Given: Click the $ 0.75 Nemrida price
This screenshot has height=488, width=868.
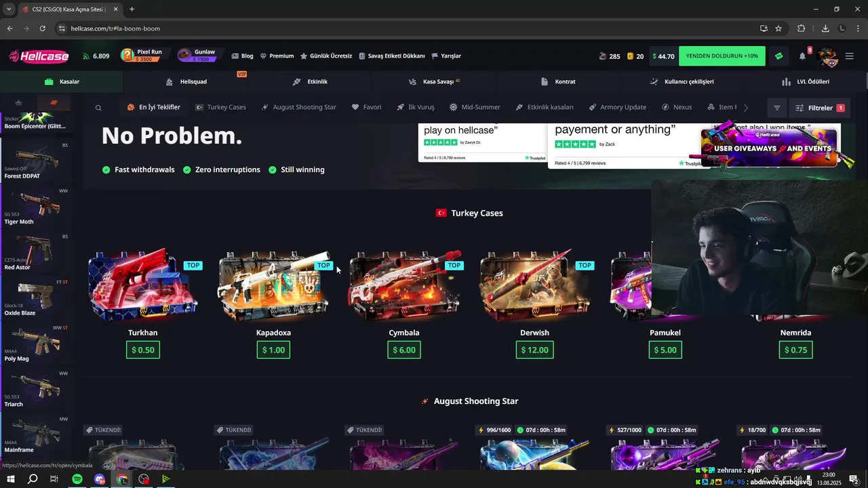Looking at the screenshot, I should pyautogui.click(x=795, y=350).
